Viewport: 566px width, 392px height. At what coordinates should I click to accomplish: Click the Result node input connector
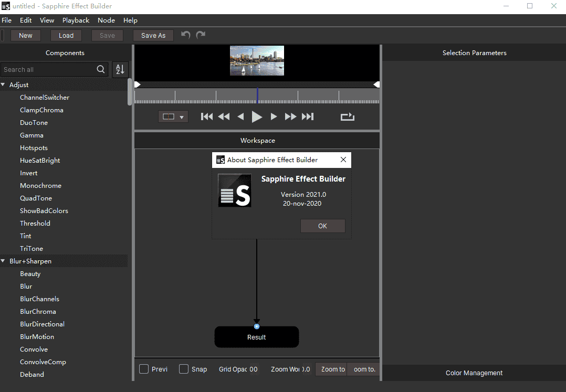(257, 326)
